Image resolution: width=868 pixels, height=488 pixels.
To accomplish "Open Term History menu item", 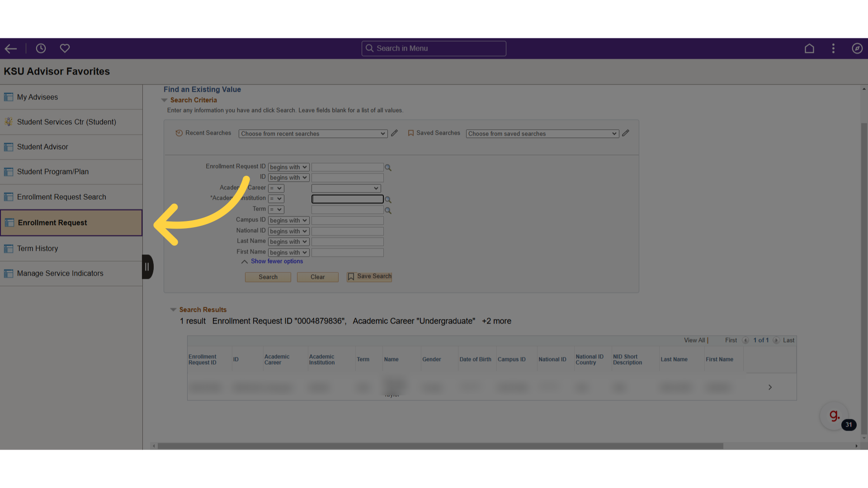I will (x=71, y=249).
